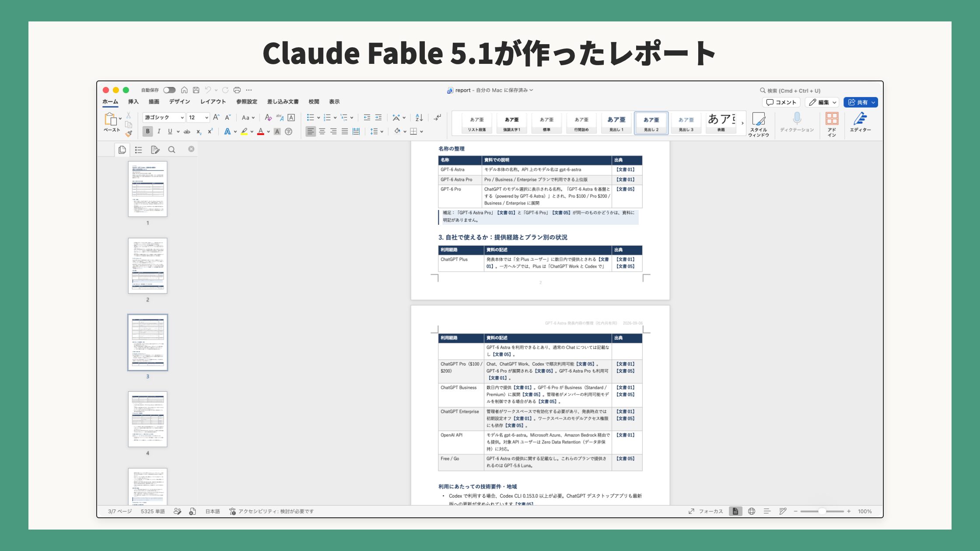Click the Home icon in the title bar
Screen dimensions: 980x551
(184, 90)
